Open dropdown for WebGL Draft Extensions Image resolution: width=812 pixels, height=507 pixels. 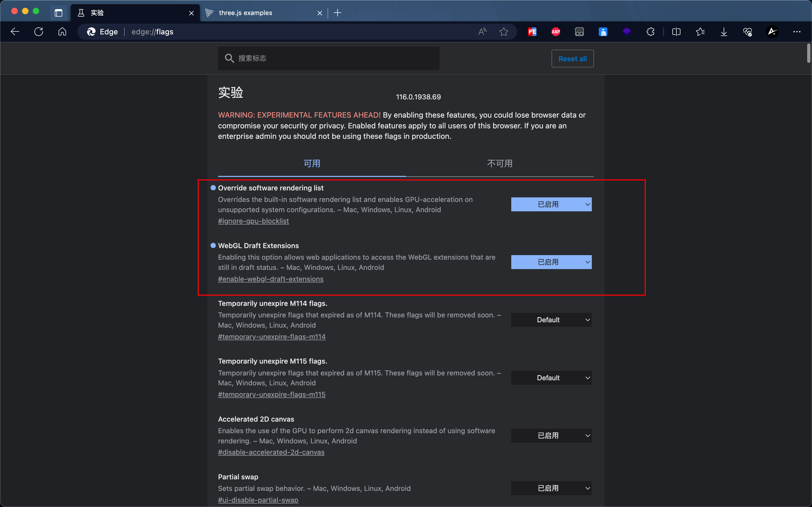(x=551, y=262)
